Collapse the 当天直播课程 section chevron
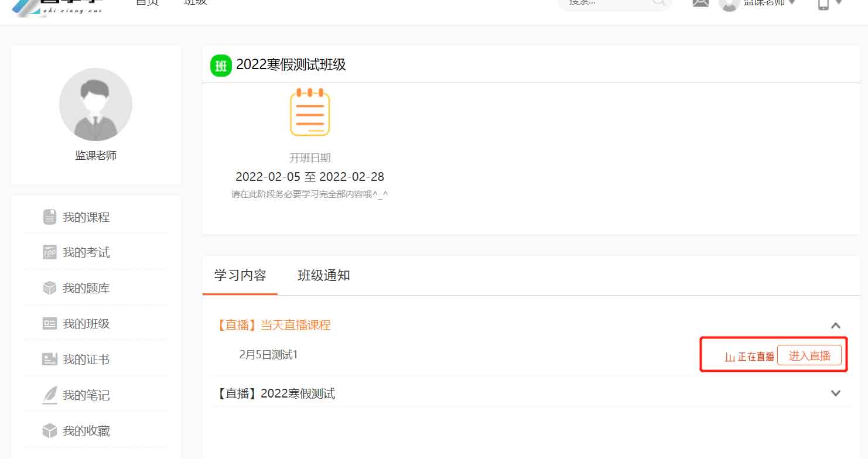 (836, 326)
